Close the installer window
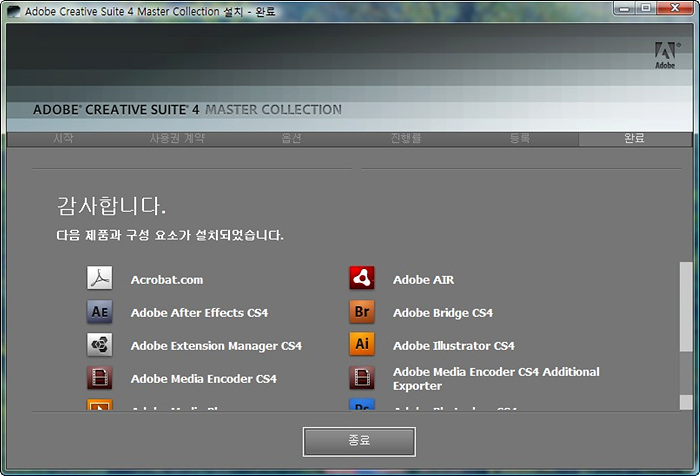Screen dimensions: 700x476 click(675, 8)
